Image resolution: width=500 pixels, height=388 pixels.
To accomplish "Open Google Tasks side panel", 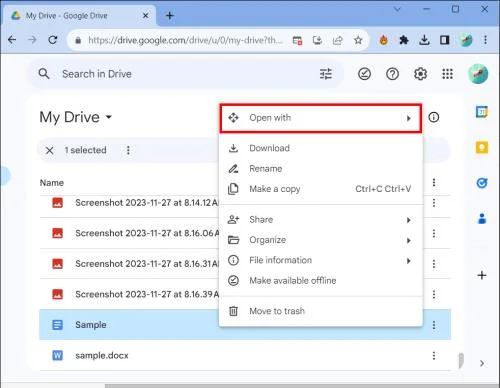I will click(482, 183).
